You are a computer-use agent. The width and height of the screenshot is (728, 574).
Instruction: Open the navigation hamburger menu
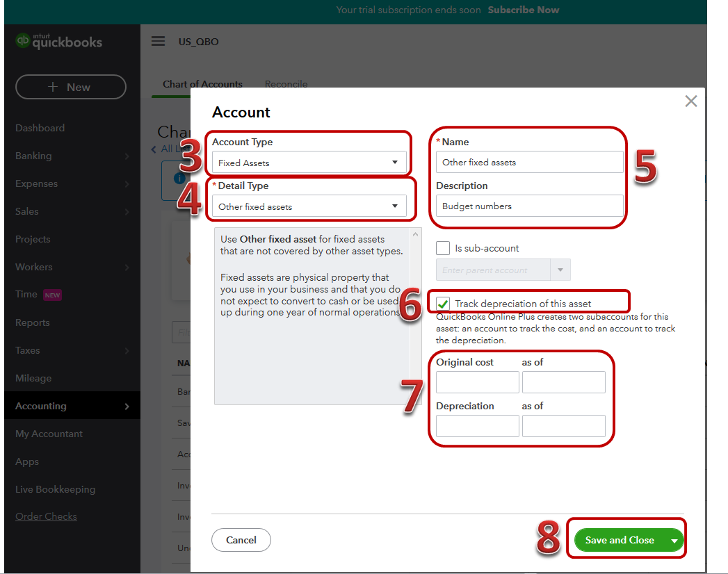158,42
